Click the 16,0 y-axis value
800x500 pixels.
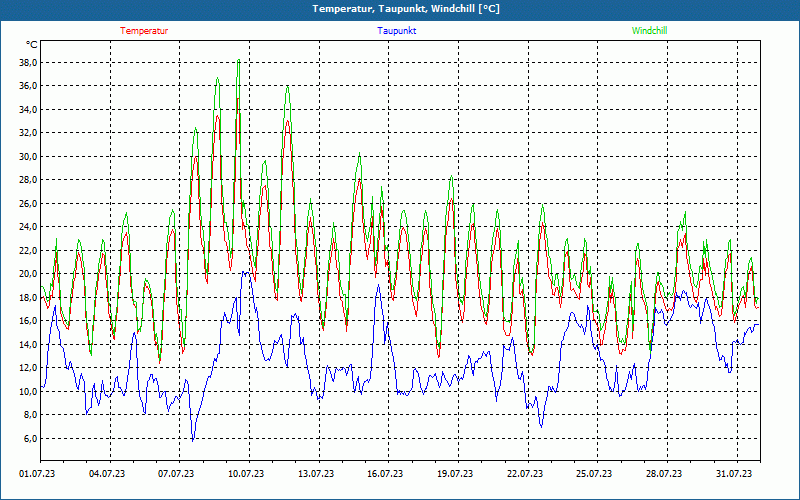(29, 321)
